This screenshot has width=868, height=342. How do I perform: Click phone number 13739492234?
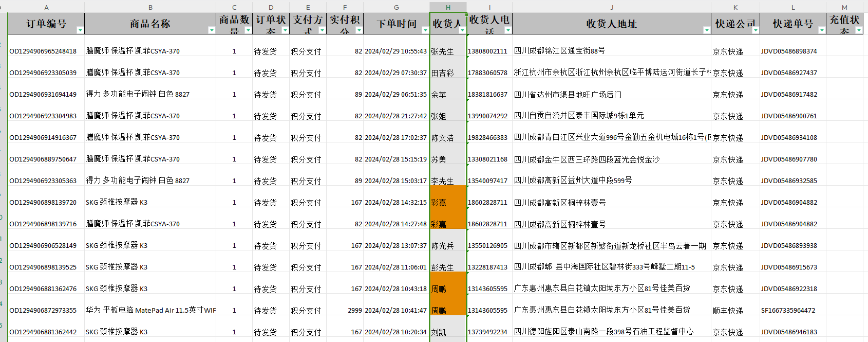487,332
